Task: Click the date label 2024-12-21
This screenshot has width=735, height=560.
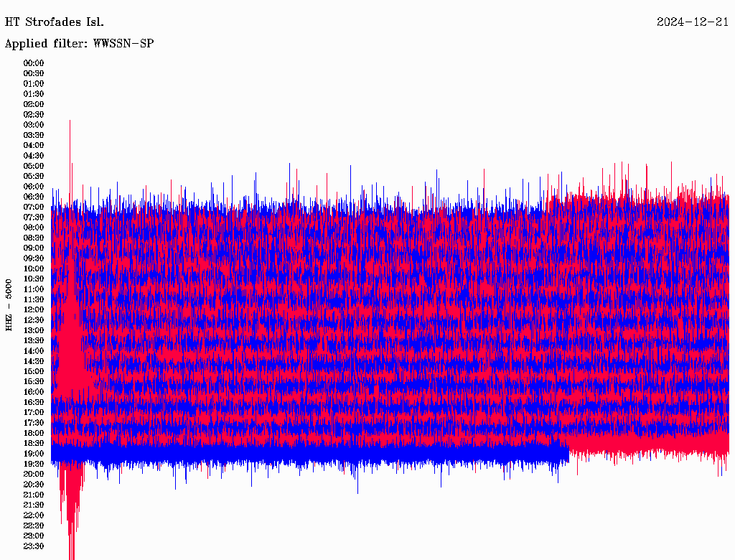Action: tap(693, 22)
